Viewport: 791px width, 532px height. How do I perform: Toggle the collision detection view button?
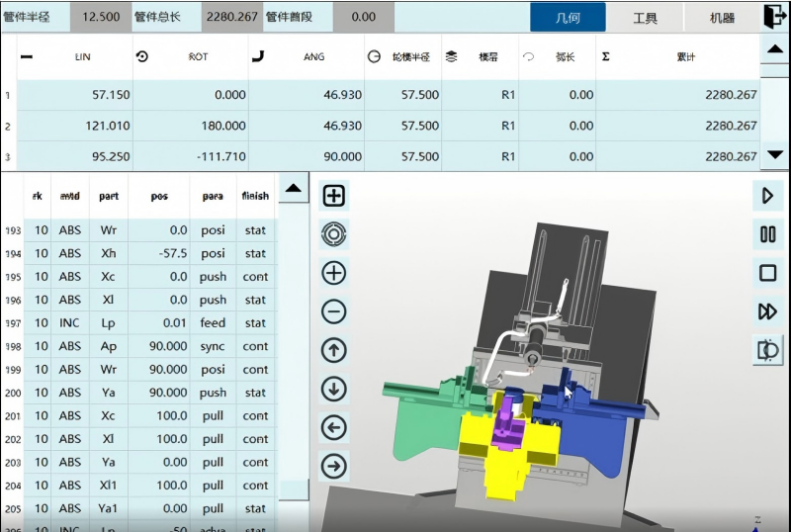(767, 350)
